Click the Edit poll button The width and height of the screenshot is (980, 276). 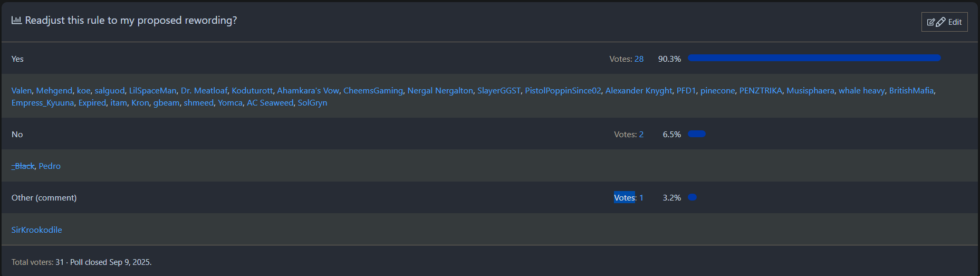coord(944,22)
